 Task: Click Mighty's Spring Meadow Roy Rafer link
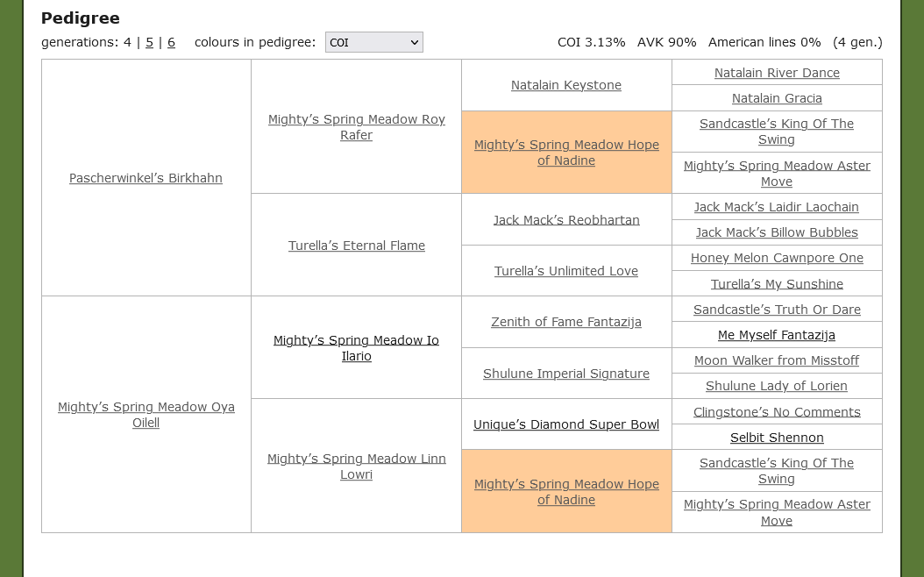pos(356,127)
